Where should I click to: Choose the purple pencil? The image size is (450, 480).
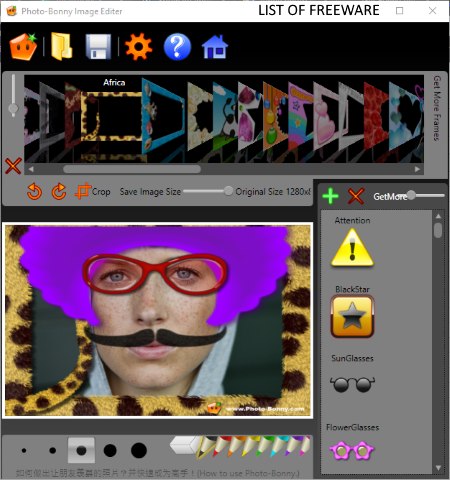(293, 446)
